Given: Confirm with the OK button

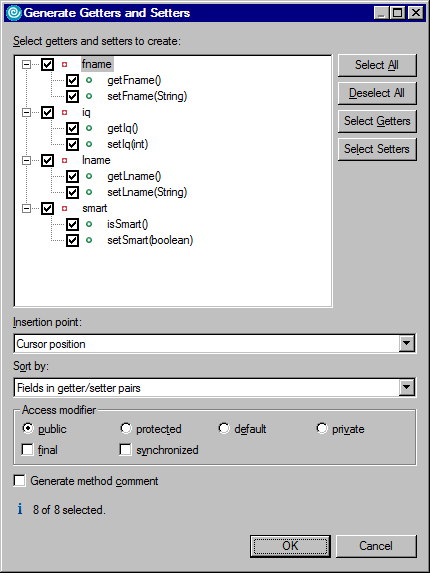Looking at the screenshot, I should pyautogui.click(x=290, y=546).
